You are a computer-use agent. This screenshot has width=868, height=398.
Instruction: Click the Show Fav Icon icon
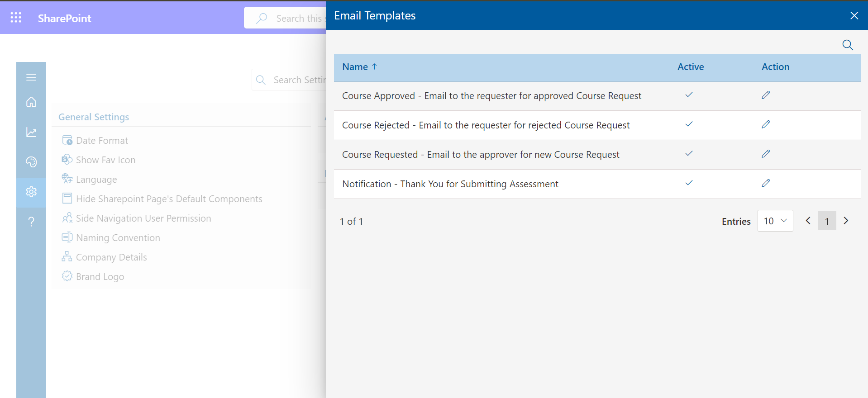67,160
